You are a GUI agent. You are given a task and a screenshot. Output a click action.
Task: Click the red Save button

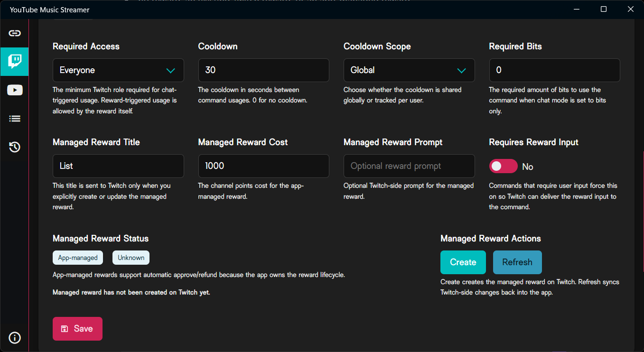click(77, 329)
